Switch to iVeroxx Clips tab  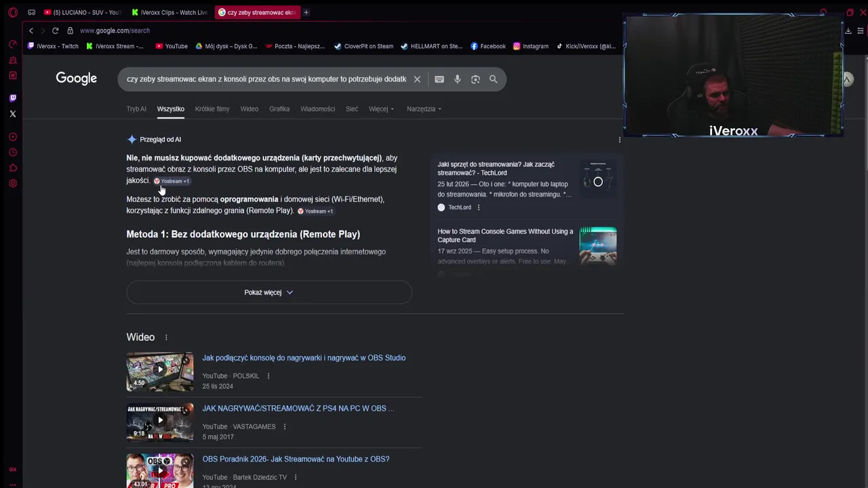[x=170, y=12]
